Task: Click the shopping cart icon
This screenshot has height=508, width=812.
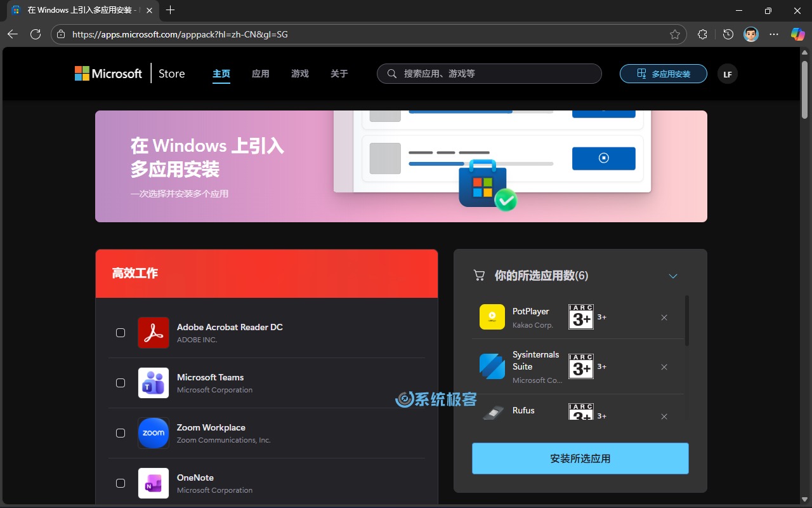Action: pyautogui.click(x=480, y=275)
